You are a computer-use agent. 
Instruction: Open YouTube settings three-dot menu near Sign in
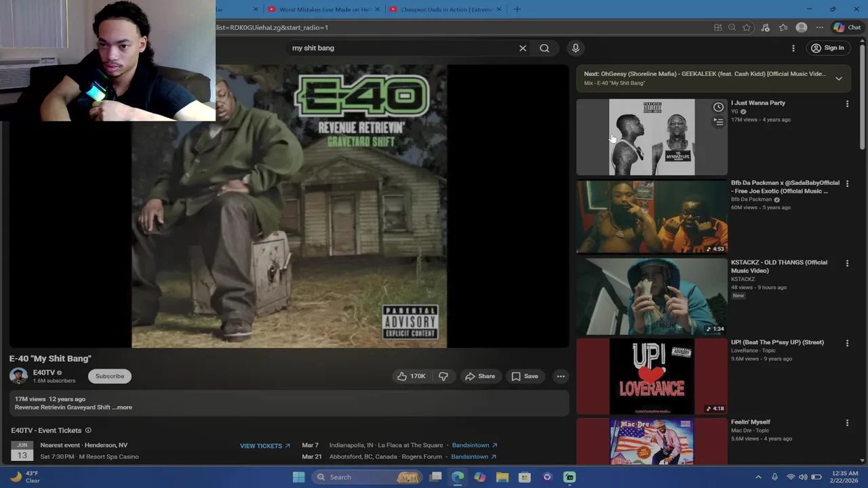(x=793, y=48)
